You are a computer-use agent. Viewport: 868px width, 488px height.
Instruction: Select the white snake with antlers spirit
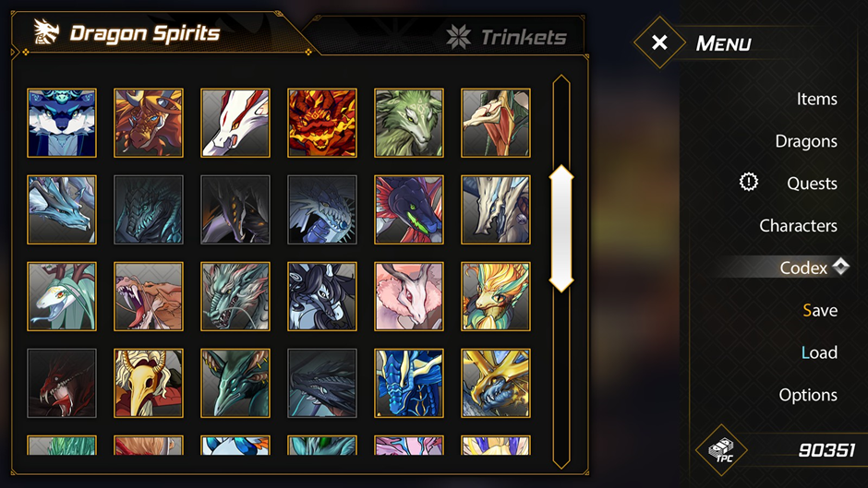coord(62,296)
